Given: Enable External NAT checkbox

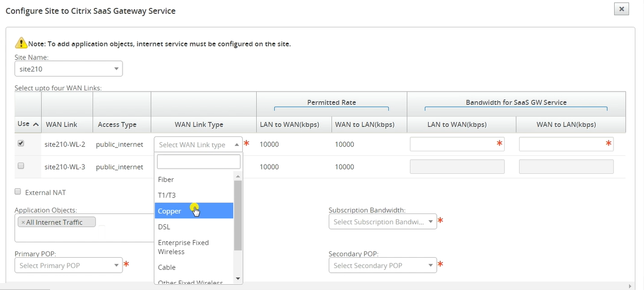Looking at the screenshot, I should point(18,192).
